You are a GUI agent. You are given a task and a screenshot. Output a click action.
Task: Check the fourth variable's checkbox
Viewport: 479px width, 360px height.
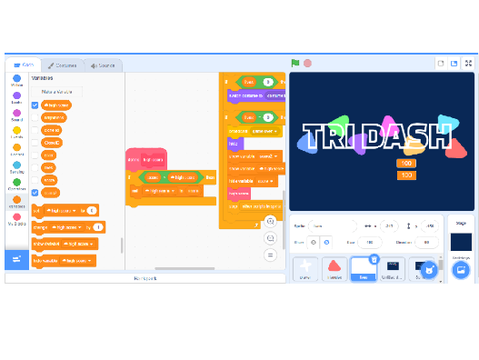point(35,143)
